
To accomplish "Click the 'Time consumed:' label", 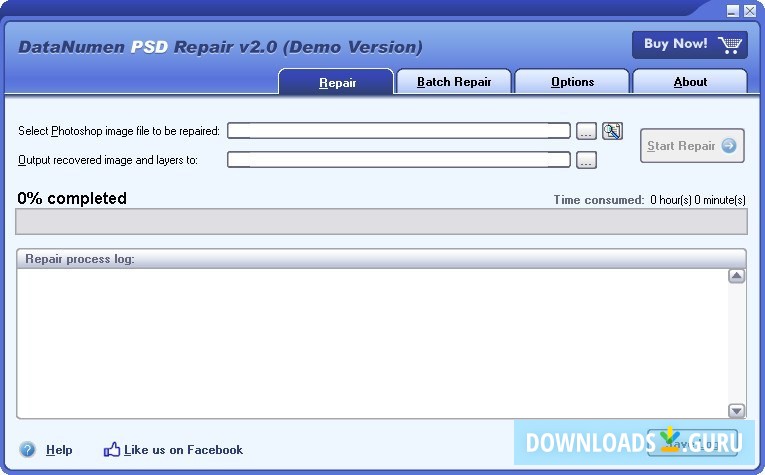I will (599, 200).
